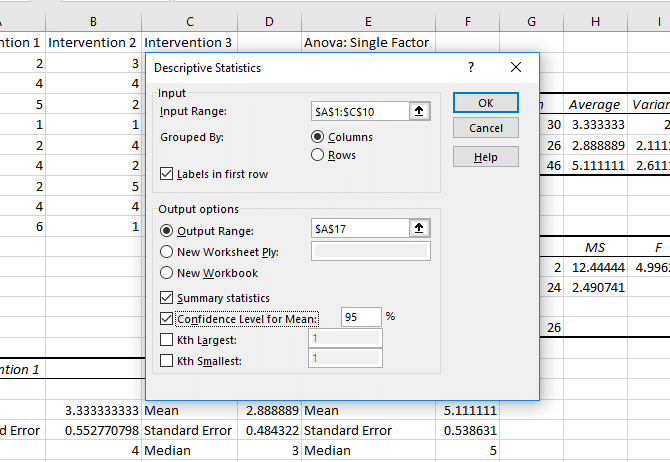
Task: Click the Input Range collapse dialog icon
Action: [x=420, y=111]
